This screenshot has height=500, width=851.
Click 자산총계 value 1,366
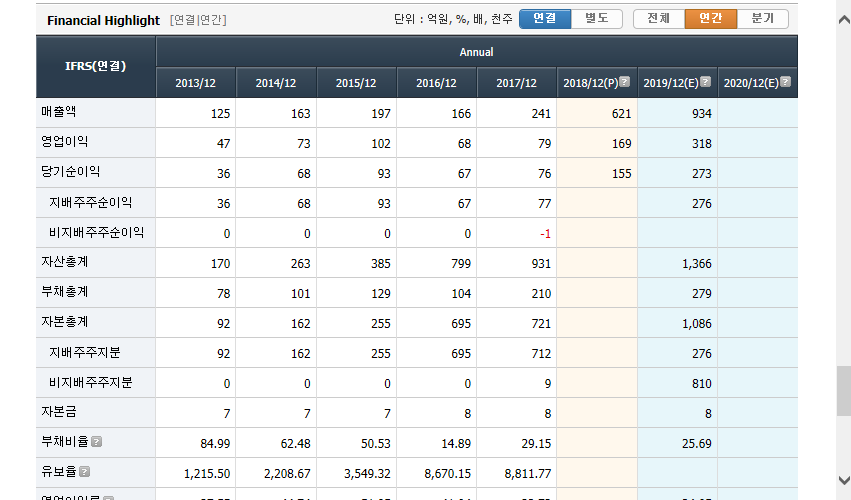coord(697,263)
